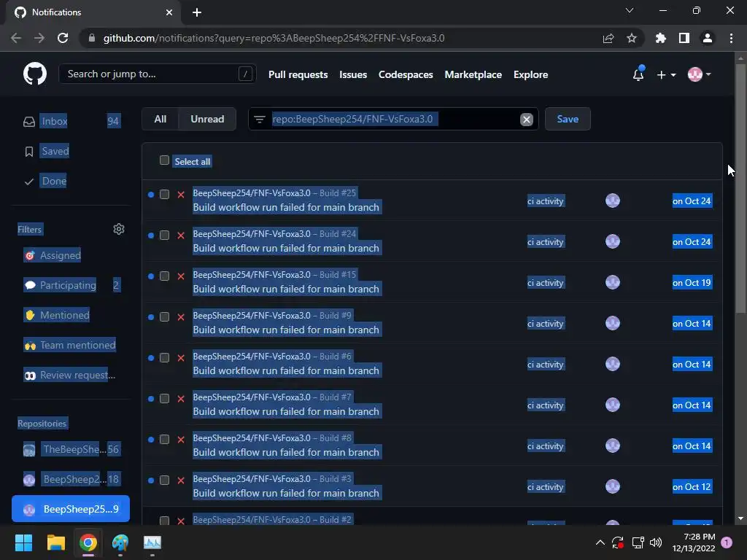The image size is (747, 560).
Task: Select TheBeepShe... repository with 56 notifications
Action: coord(71,449)
